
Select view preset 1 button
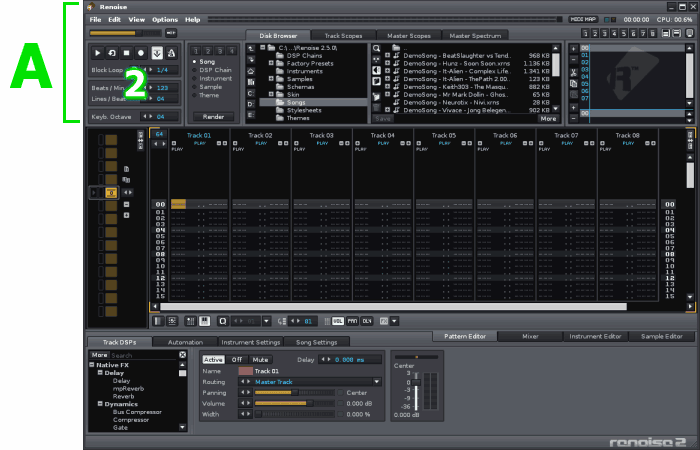click(x=585, y=33)
